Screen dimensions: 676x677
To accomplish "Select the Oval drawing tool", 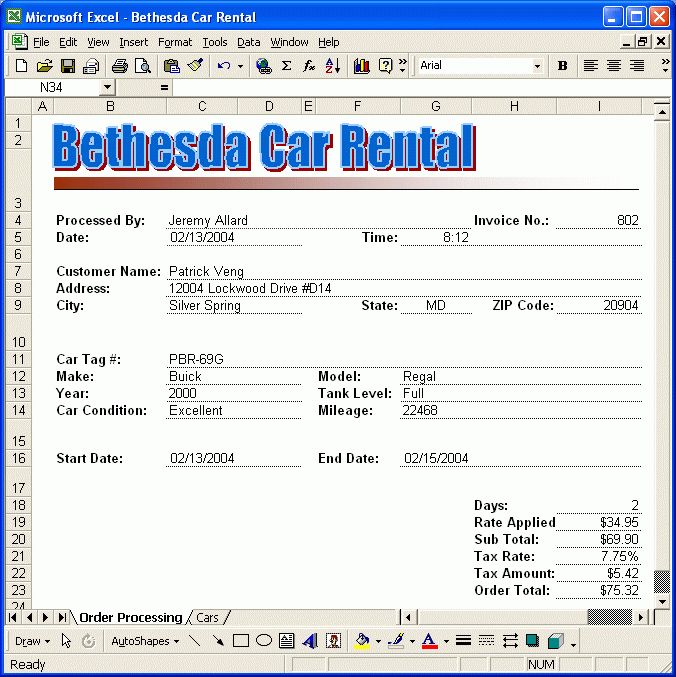I will [264, 641].
